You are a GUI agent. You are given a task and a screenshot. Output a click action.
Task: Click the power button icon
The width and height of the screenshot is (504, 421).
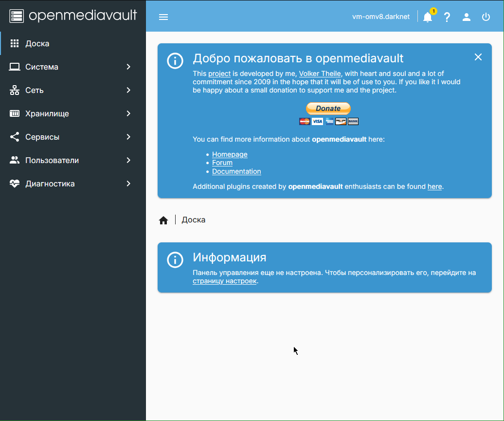coord(486,17)
